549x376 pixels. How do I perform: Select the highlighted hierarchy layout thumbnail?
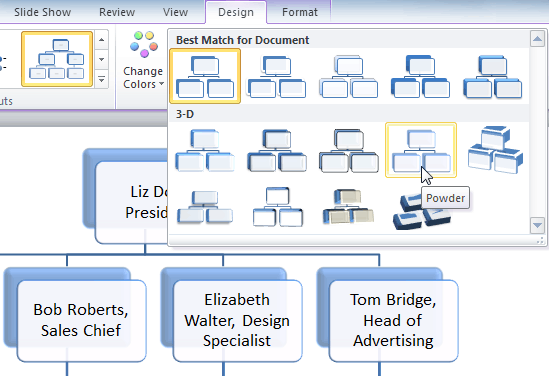pos(57,59)
